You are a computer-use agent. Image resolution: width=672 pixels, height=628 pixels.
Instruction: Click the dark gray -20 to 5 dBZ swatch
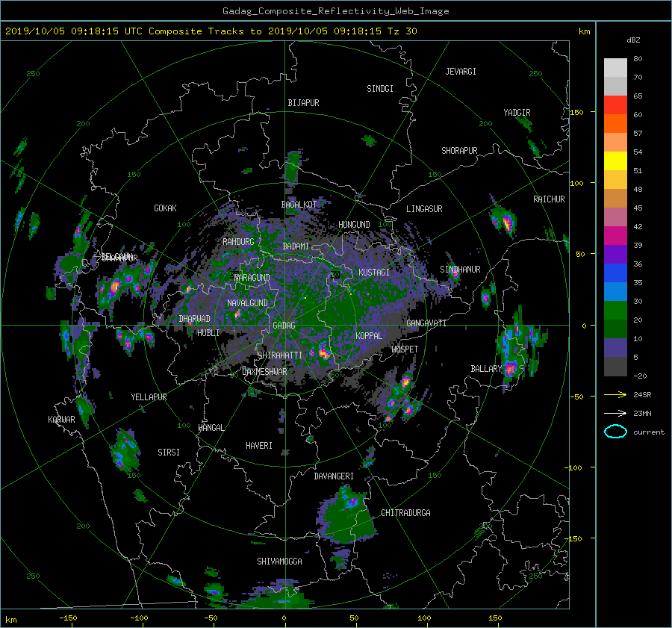(615, 366)
